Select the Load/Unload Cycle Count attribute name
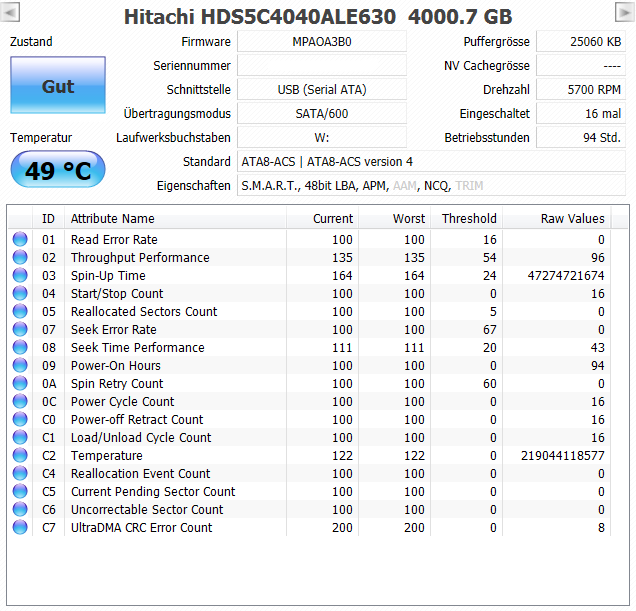Screen dimensions: 636x611 click(x=141, y=437)
